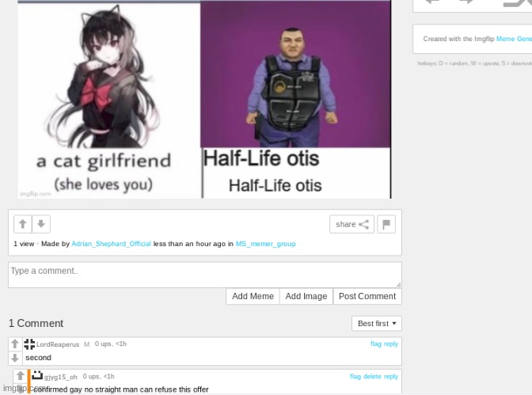Open Adrian_Shephard_Official's profile link
Screen dimensions: 532x395
(x=111, y=244)
